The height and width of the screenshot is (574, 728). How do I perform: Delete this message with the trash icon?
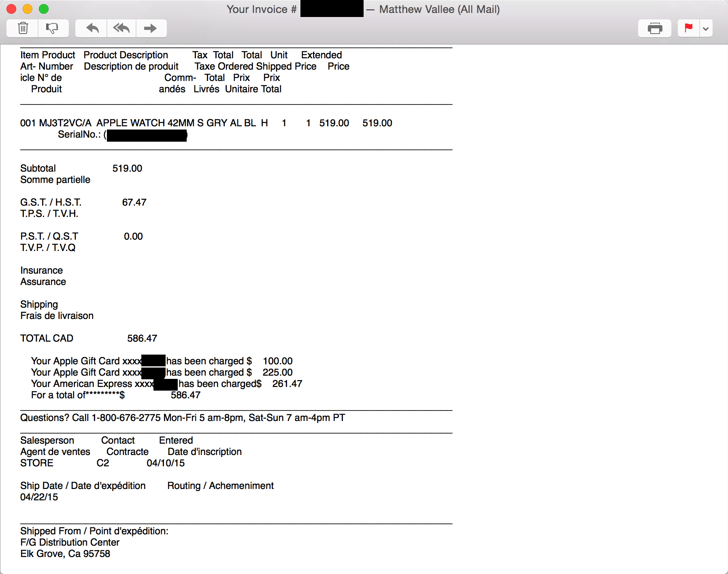23,28
